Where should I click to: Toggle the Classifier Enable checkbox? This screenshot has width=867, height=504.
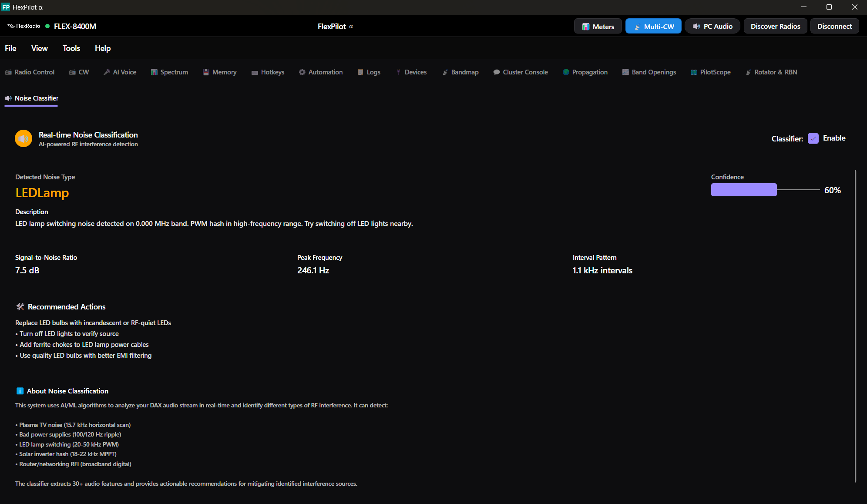(813, 138)
